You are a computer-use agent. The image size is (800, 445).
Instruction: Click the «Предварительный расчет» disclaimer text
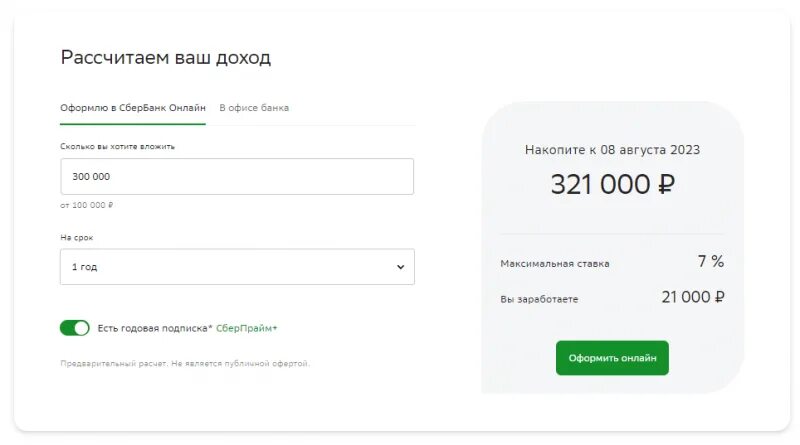185,364
